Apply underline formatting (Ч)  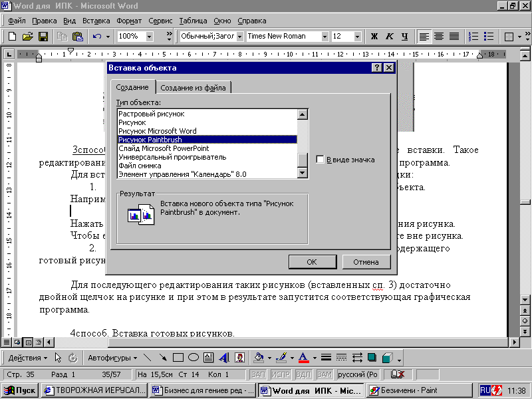click(404, 37)
